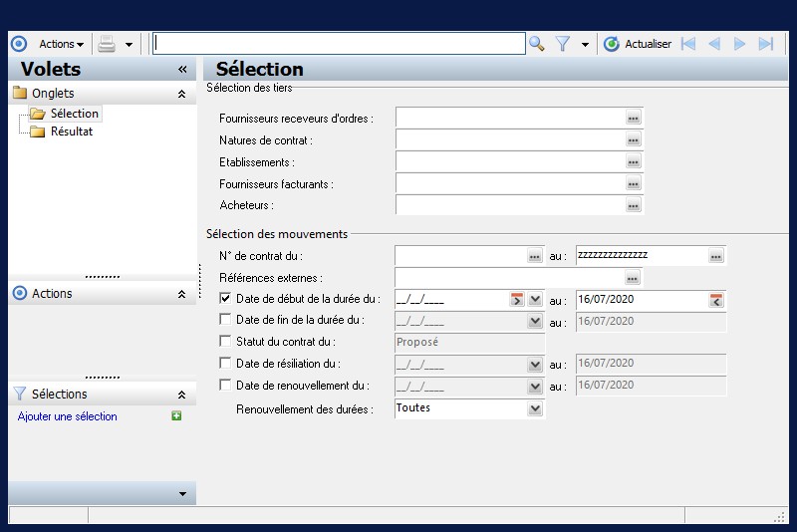Browse N° de contrat du lookup button
This screenshot has height=532, width=797.
(534, 256)
